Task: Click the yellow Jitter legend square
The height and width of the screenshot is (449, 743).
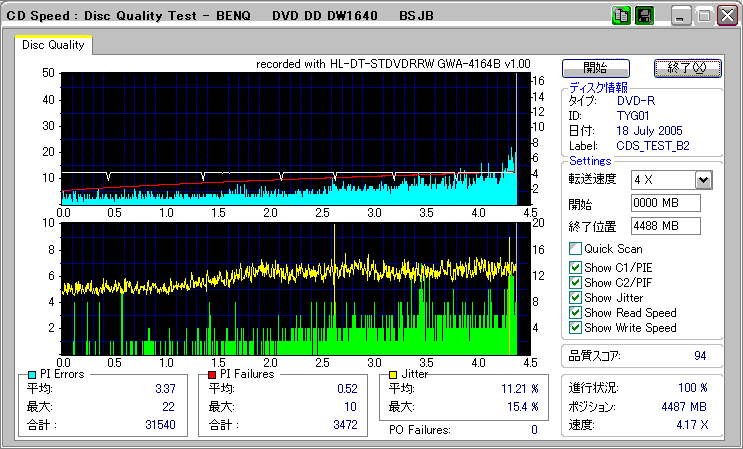Action: pos(394,374)
